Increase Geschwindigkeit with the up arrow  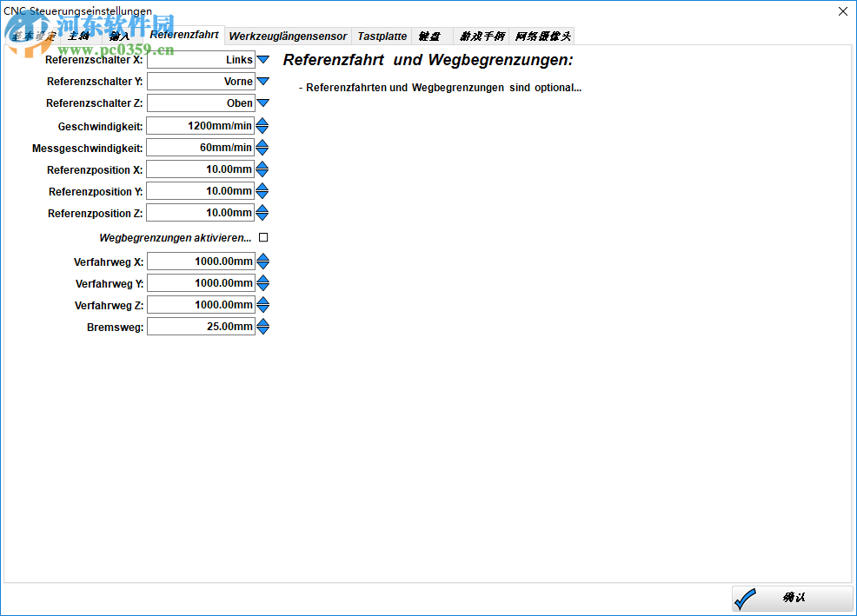click(x=262, y=122)
